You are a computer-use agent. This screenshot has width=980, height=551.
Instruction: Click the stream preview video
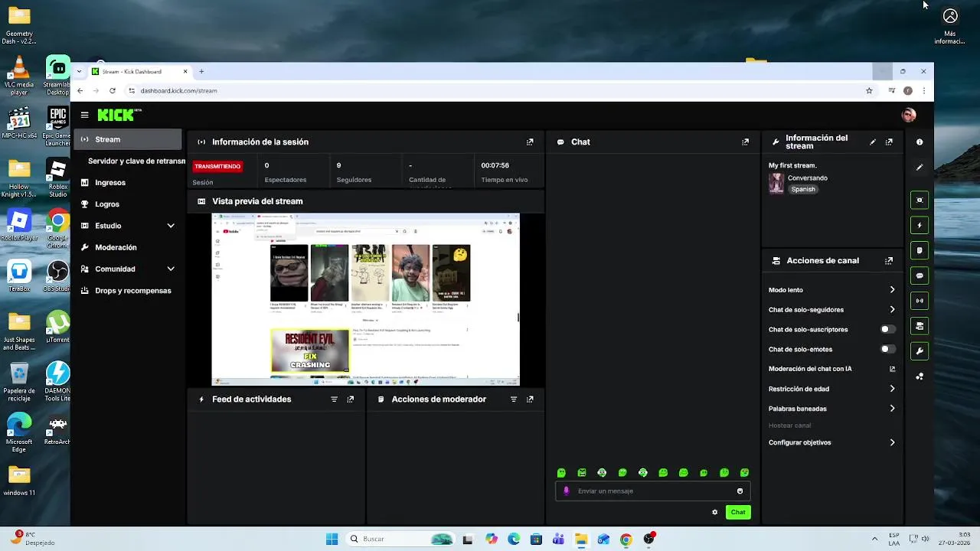click(366, 299)
